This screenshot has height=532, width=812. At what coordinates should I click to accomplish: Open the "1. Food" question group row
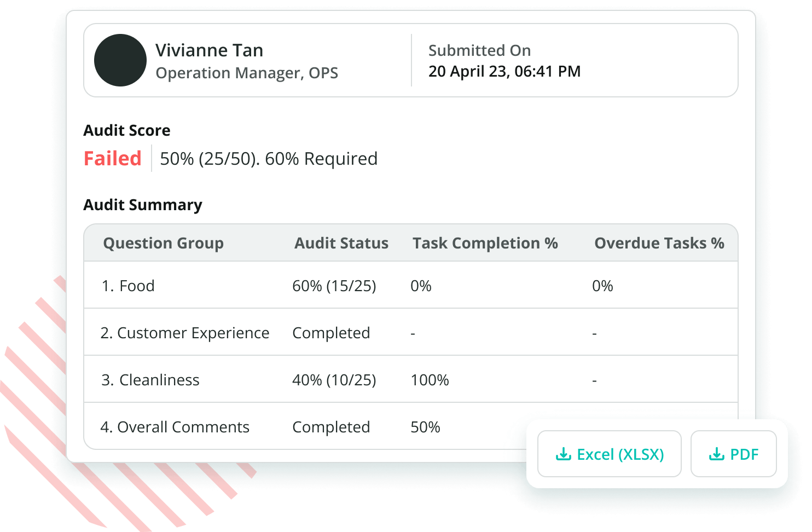[411, 285]
